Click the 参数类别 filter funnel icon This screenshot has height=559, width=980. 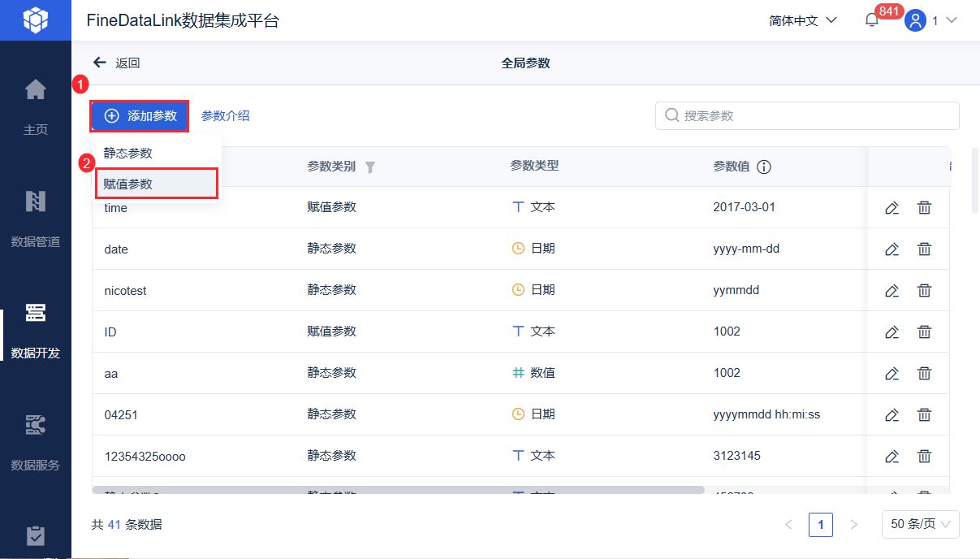coord(370,167)
